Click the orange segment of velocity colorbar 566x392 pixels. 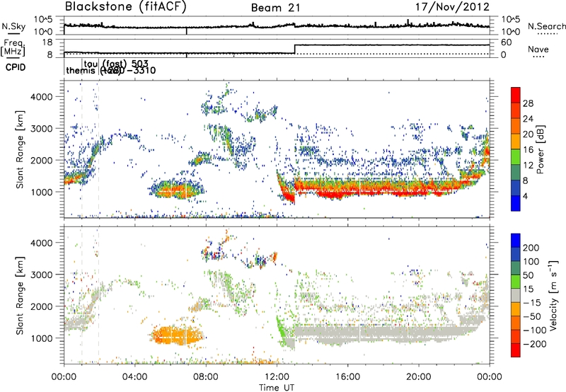point(516,309)
